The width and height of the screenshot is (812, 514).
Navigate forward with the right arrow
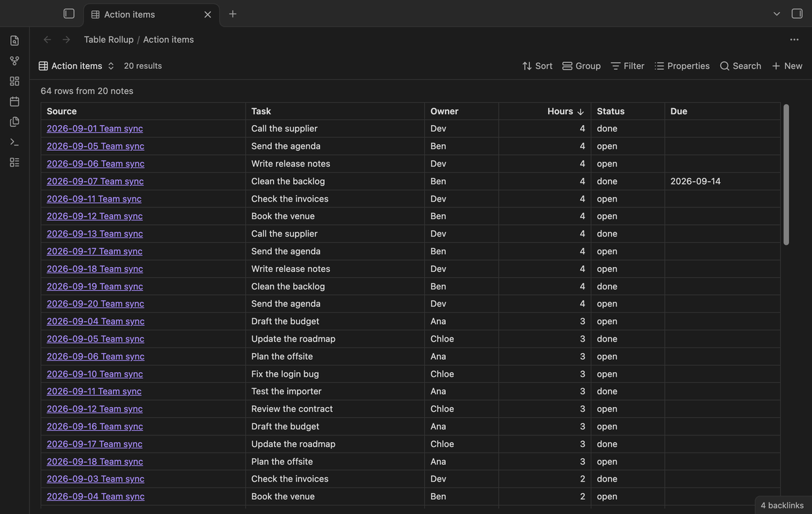click(66, 39)
